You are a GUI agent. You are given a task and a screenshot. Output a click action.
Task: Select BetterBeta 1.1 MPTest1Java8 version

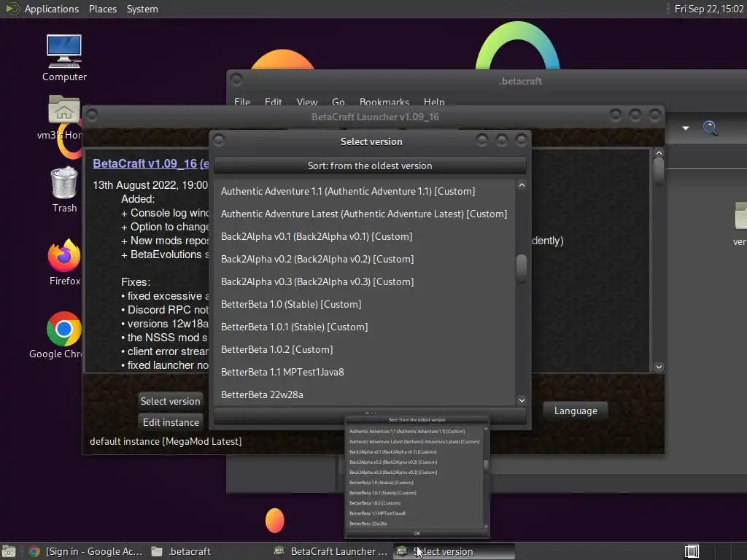click(365, 373)
